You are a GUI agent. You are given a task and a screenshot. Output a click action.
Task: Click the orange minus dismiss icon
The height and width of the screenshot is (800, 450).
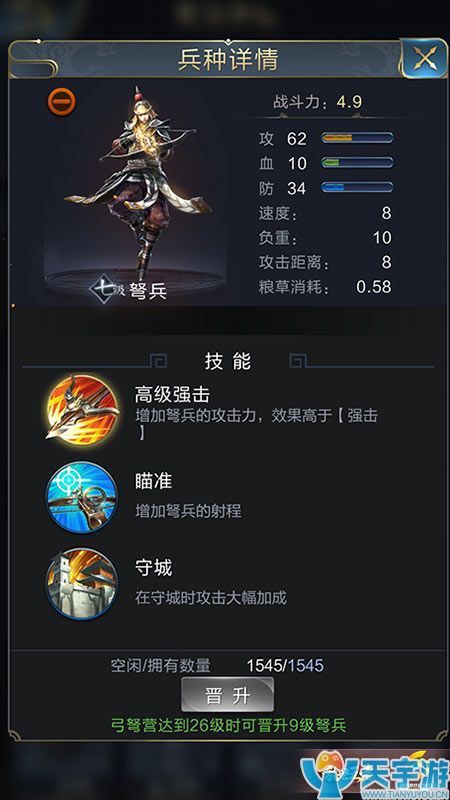tap(62, 102)
